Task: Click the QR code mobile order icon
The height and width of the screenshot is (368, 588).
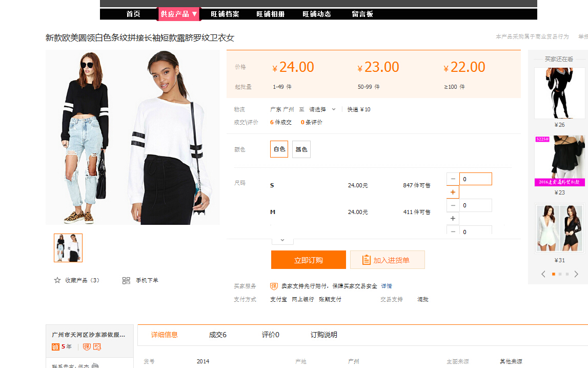Action: (126, 280)
